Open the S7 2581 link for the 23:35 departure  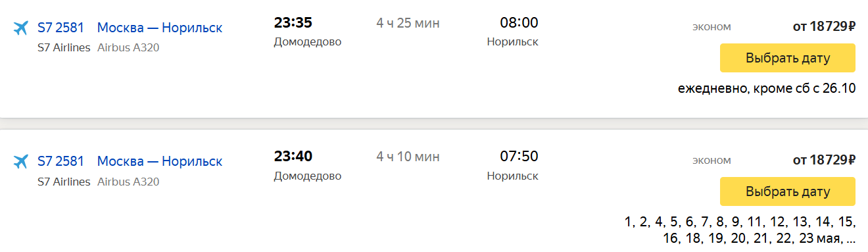[61, 28]
